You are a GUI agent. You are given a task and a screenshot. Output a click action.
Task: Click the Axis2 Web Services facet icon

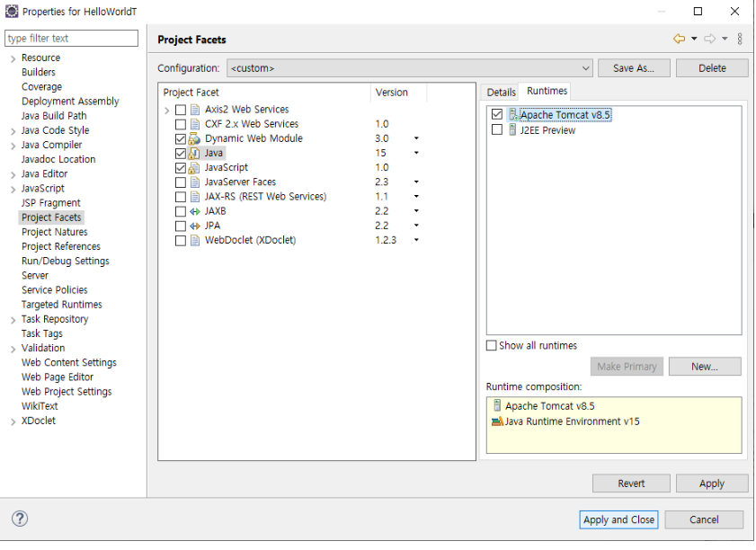195,110
